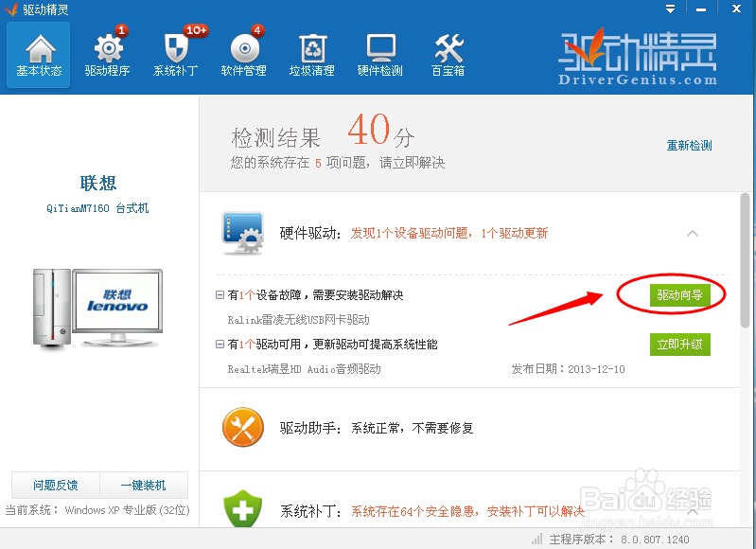Click the 驱动精灵 DriverGenius.com logo
This screenshot has height=549, width=756.
(x=638, y=57)
